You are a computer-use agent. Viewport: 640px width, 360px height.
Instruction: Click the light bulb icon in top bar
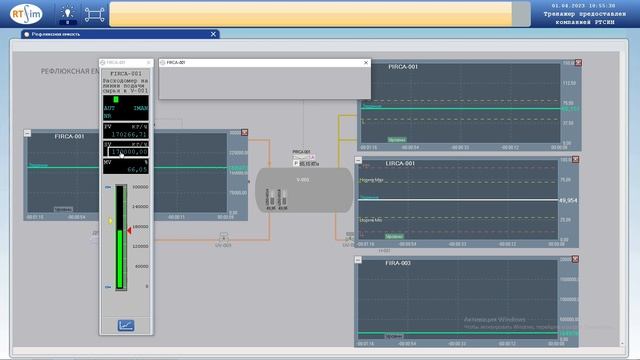[68, 14]
